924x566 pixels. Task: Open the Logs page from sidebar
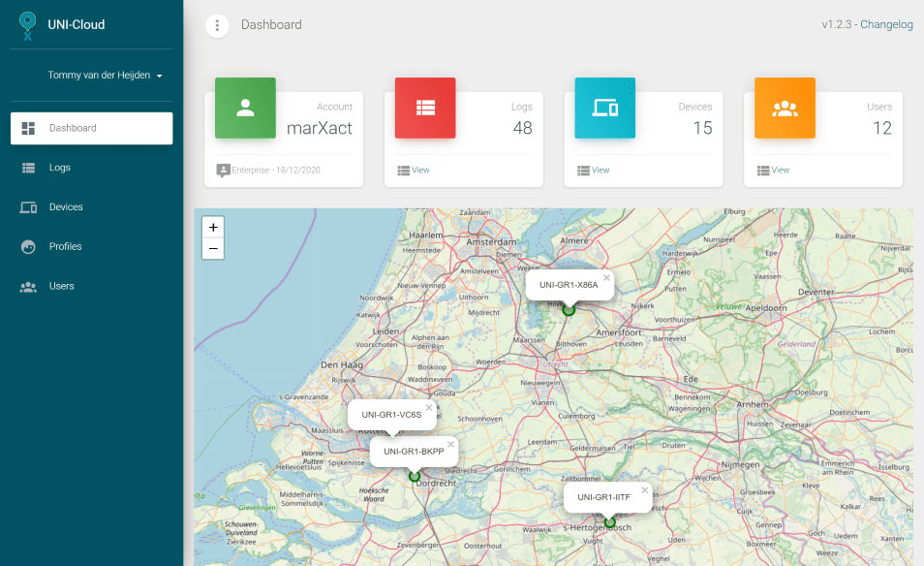tap(60, 168)
